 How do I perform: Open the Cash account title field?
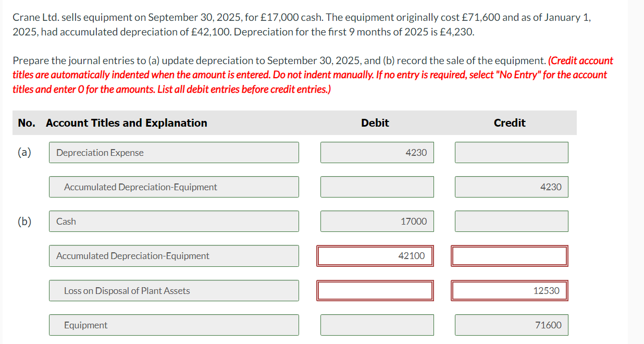tap(174, 222)
